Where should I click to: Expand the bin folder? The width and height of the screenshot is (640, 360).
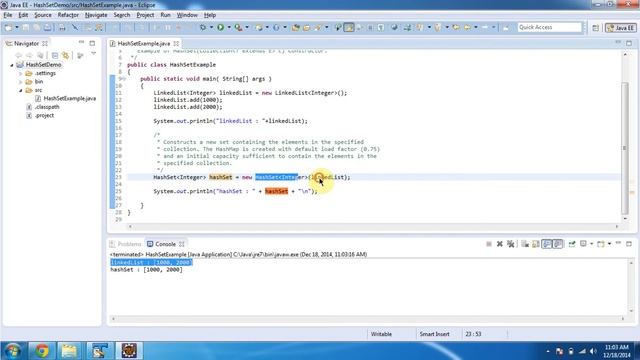[x=20, y=82]
